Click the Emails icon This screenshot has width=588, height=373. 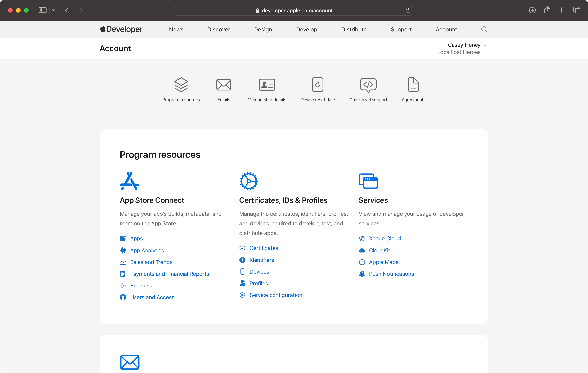(223, 84)
